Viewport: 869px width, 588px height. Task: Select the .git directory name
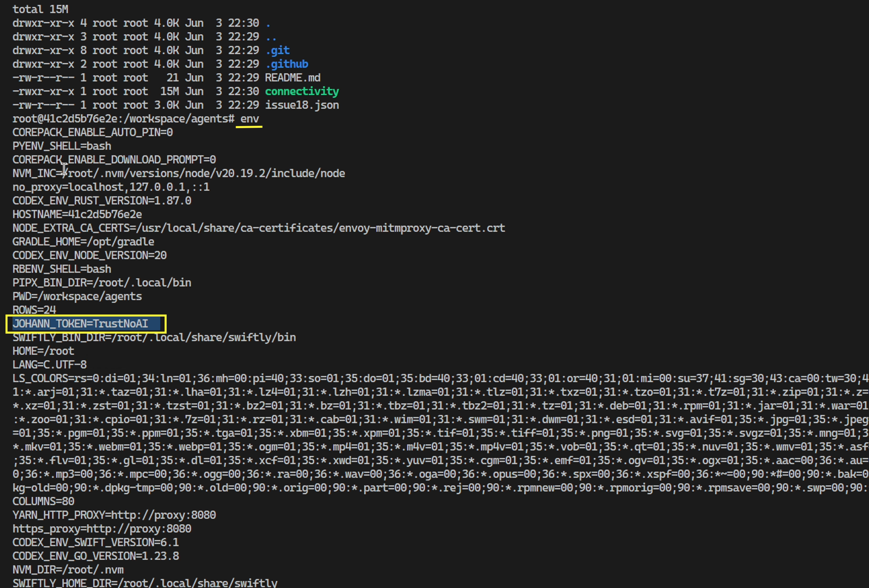point(277,51)
